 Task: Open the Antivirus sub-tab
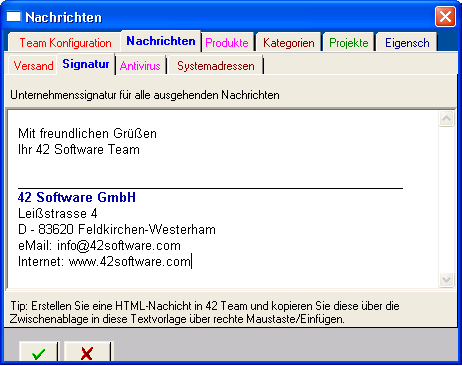(140, 65)
